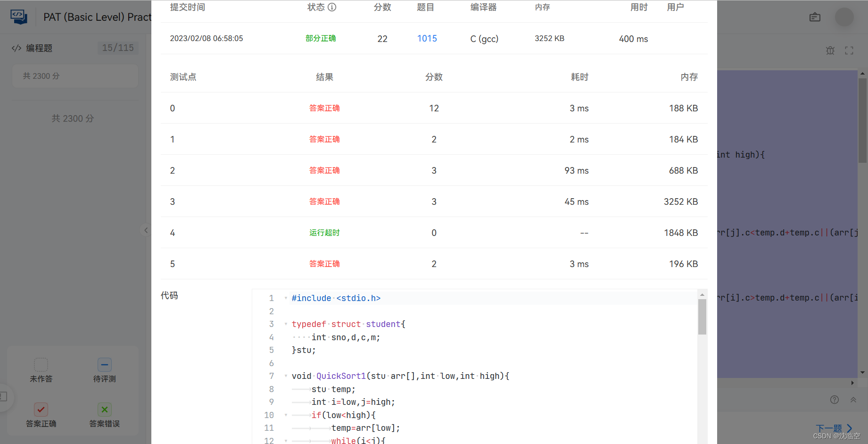Open the user avatar in the top-right corner
The image size is (868, 444).
pyautogui.click(x=844, y=17)
